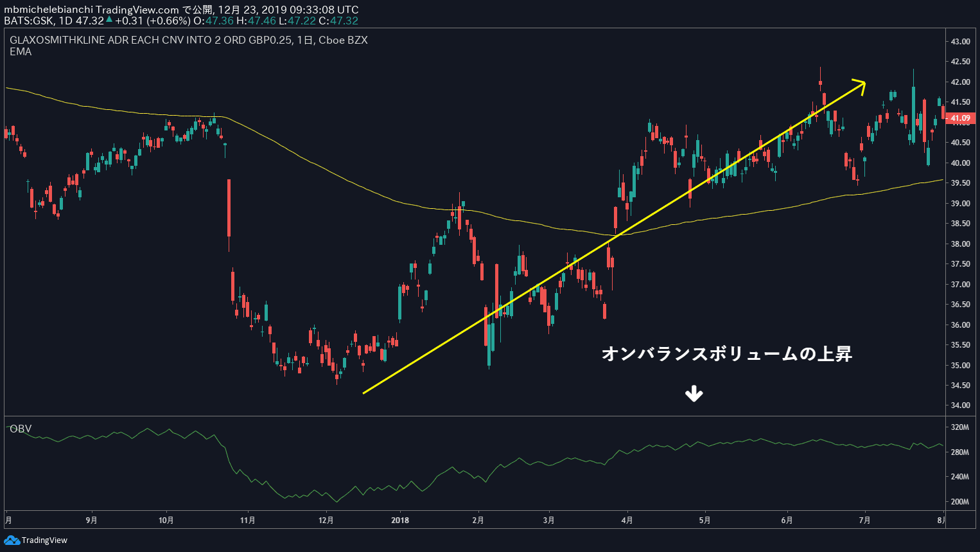The width and height of the screenshot is (980, 552).
Task: Click the TradingView cloud logo icon
Action: 12,540
